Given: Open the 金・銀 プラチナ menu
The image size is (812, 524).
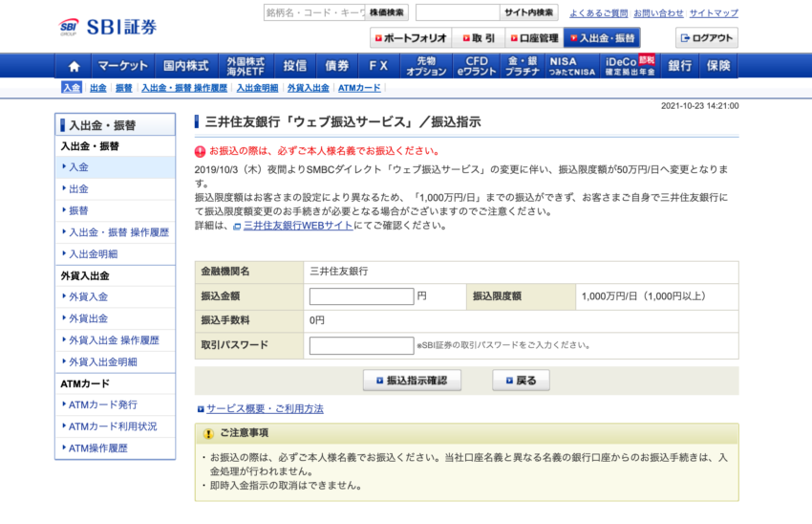Looking at the screenshot, I should 522,66.
